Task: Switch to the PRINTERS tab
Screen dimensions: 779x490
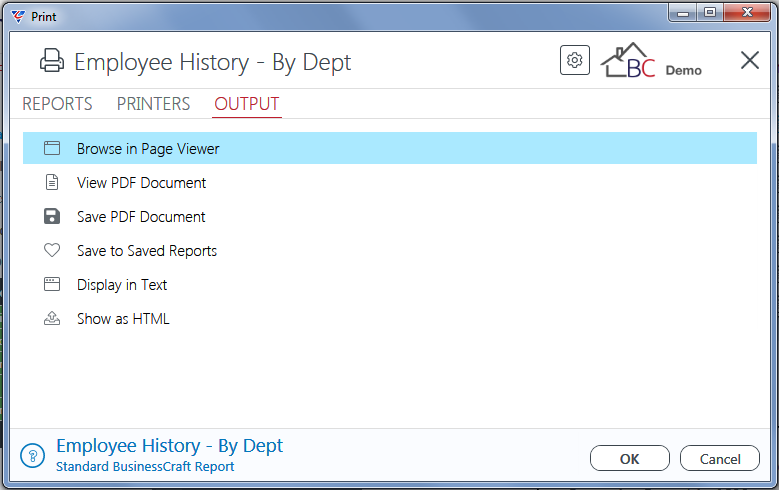Action: (154, 104)
